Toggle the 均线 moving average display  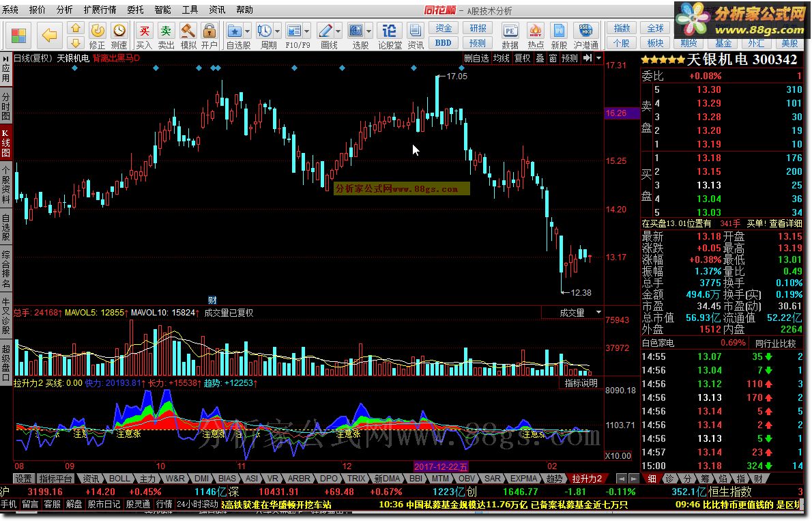pyautogui.click(x=502, y=58)
